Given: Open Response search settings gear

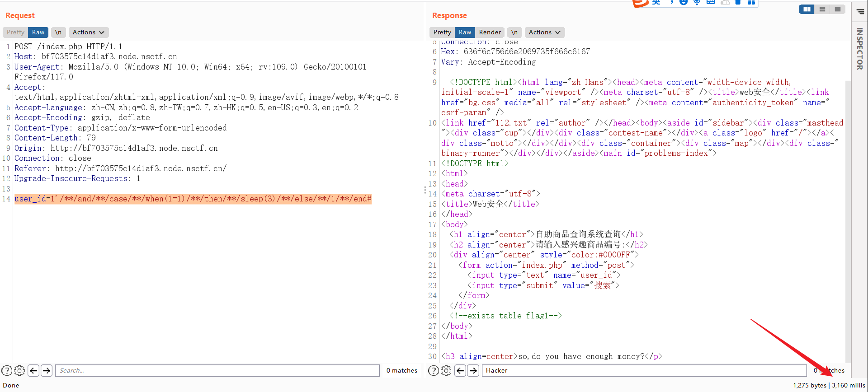Looking at the screenshot, I should (446, 371).
